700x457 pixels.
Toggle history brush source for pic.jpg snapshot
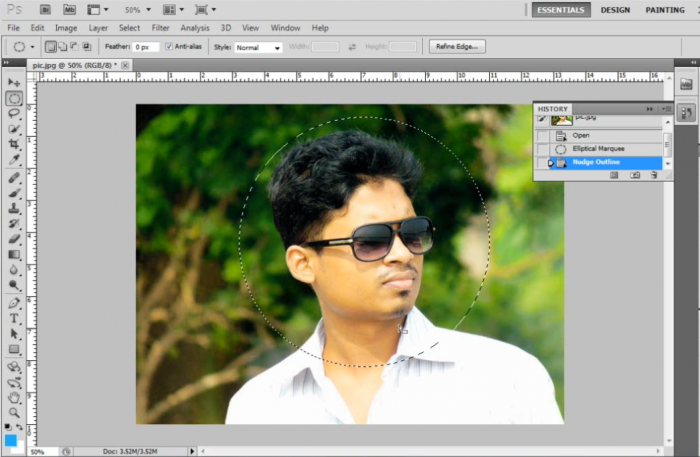click(x=542, y=119)
